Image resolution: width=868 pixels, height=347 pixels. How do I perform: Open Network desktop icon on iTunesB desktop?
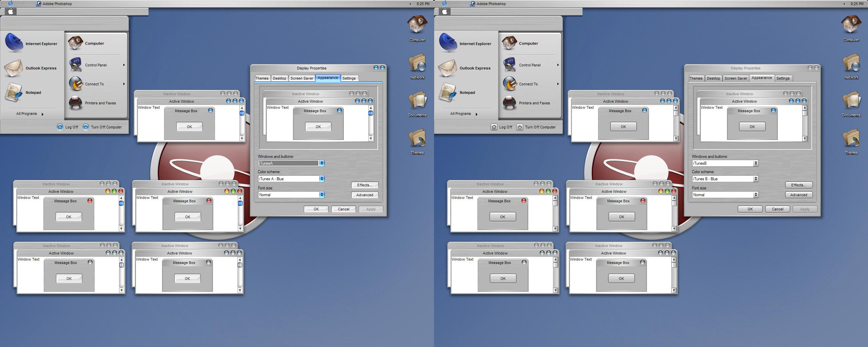tap(851, 66)
